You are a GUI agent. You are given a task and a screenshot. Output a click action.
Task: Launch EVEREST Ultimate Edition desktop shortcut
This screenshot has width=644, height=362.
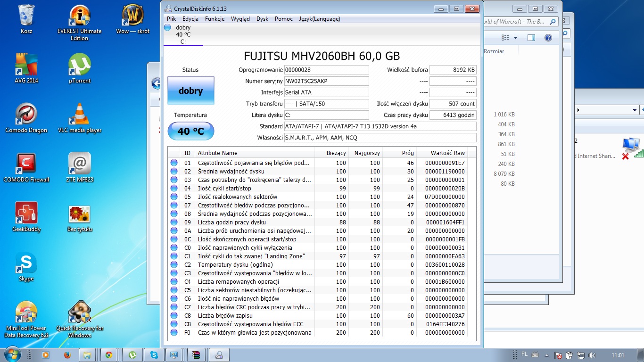(x=80, y=23)
